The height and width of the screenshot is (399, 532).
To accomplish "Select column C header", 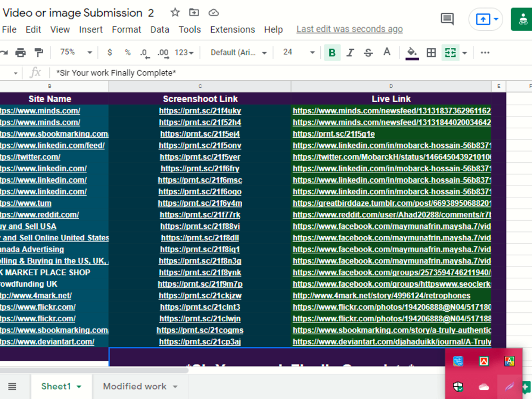I will coord(200,86).
